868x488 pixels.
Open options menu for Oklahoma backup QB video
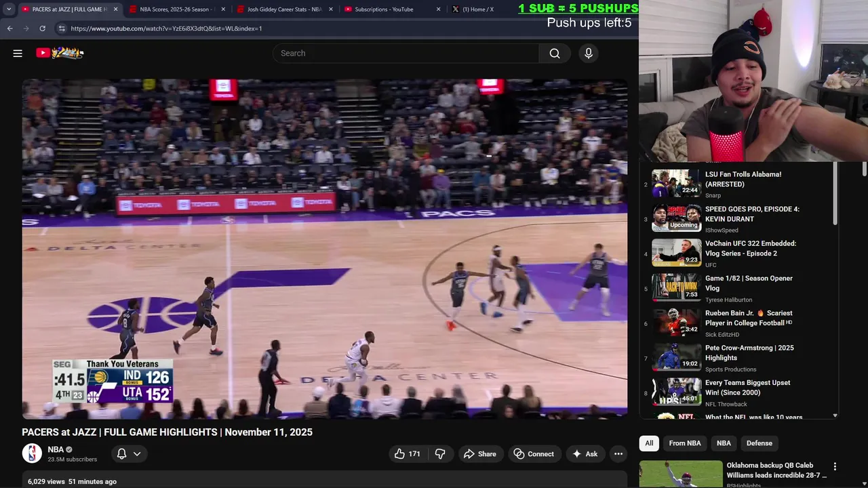coord(835,466)
